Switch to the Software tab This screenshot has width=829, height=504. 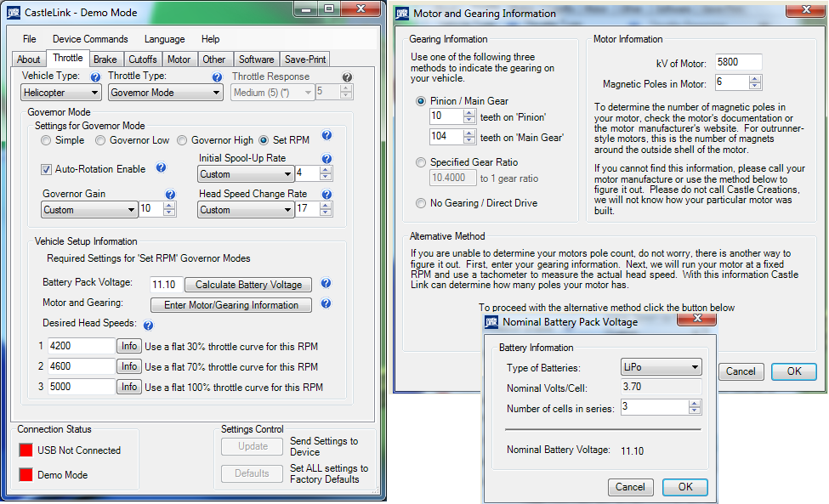click(x=257, y=59)
